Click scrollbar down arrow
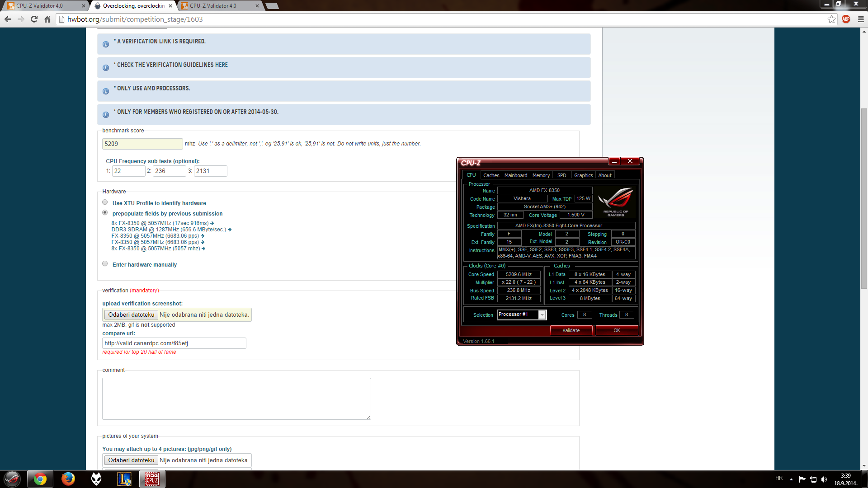Screen dimensions: 868x488 click(864, 466)
